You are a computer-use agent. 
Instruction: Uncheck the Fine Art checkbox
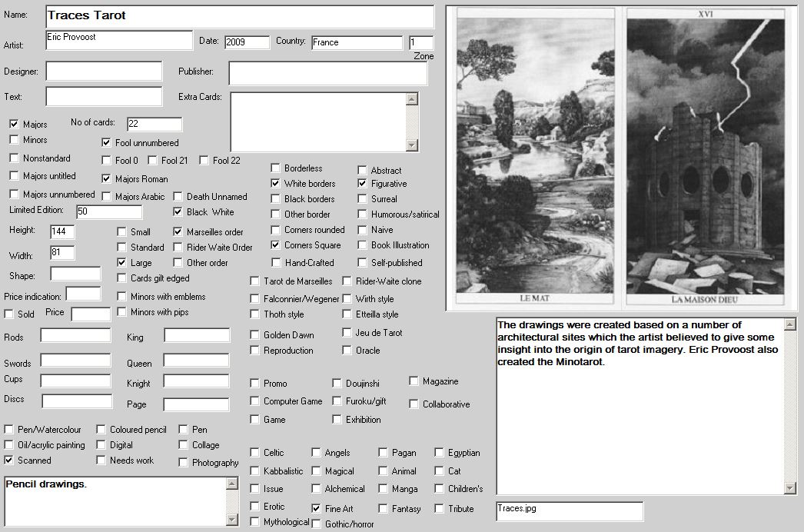pos(317,508)
